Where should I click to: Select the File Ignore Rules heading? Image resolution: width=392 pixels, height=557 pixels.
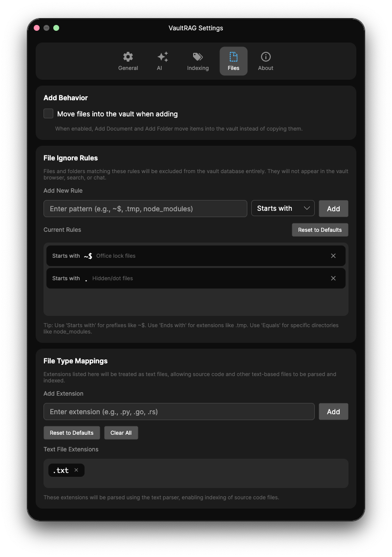71,158
